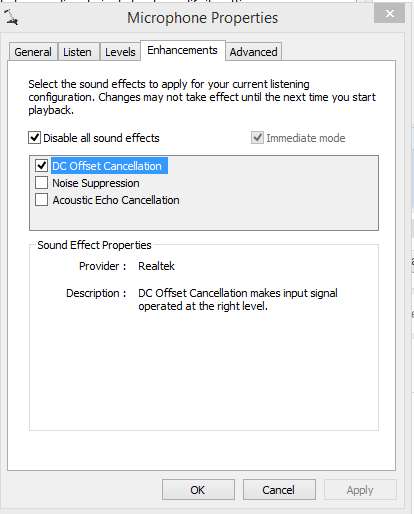Go to the Levels tab

tap(120, 52)
